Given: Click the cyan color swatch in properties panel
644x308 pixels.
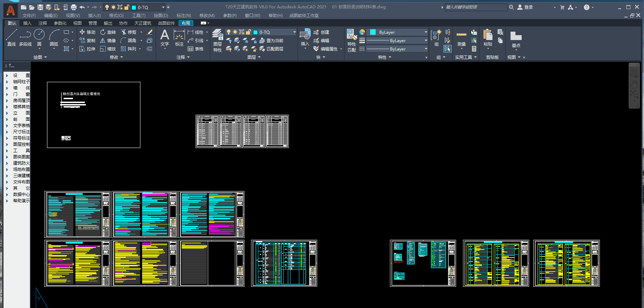Looking at the screenshot, I should [373, 32].
